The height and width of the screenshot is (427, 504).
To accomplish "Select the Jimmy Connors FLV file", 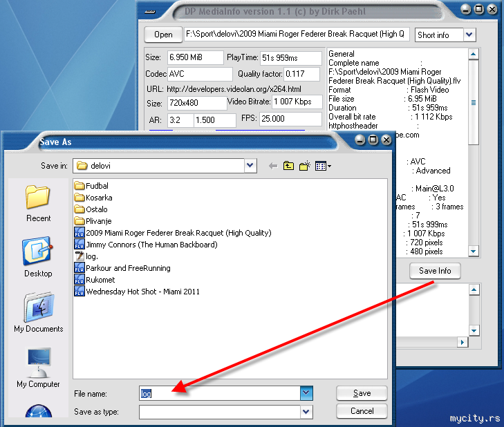I will click(x=146, y=245).
